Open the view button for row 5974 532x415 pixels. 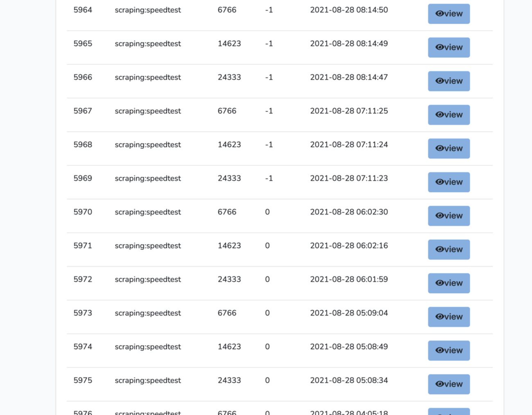tap(449, 350)
